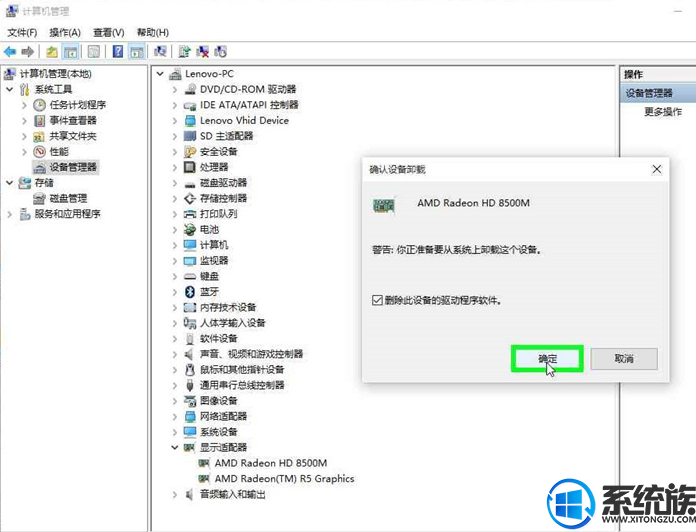Screen dimensions: 696x532
Task: Collapse the 存储 node in left tree
Action: [10, 182]
